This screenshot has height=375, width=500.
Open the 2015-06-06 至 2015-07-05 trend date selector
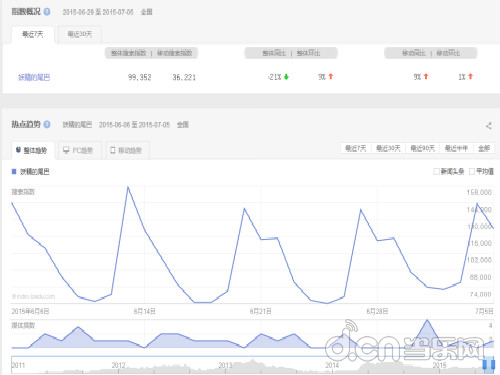click(134, 125)
